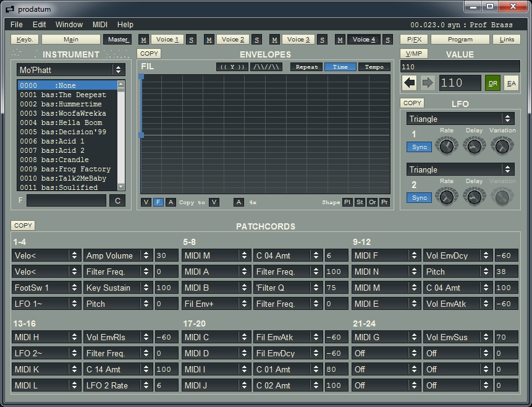The image size is (532, 407).
Task: Click Patchcords COPY button
Action: tap(23, 225)
